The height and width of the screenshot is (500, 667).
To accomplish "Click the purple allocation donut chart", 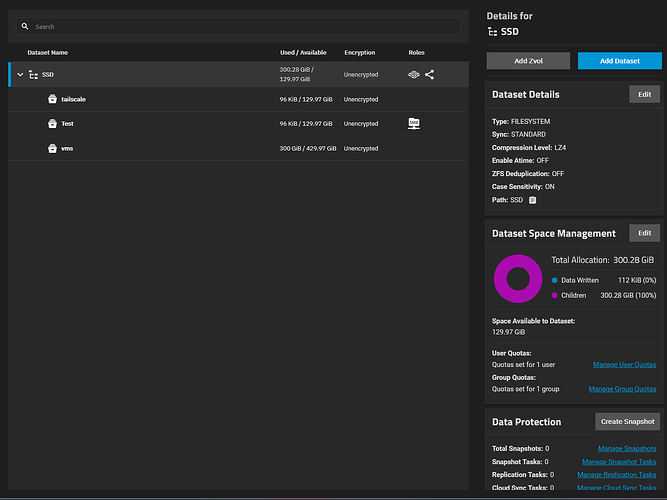I will 518,279.
